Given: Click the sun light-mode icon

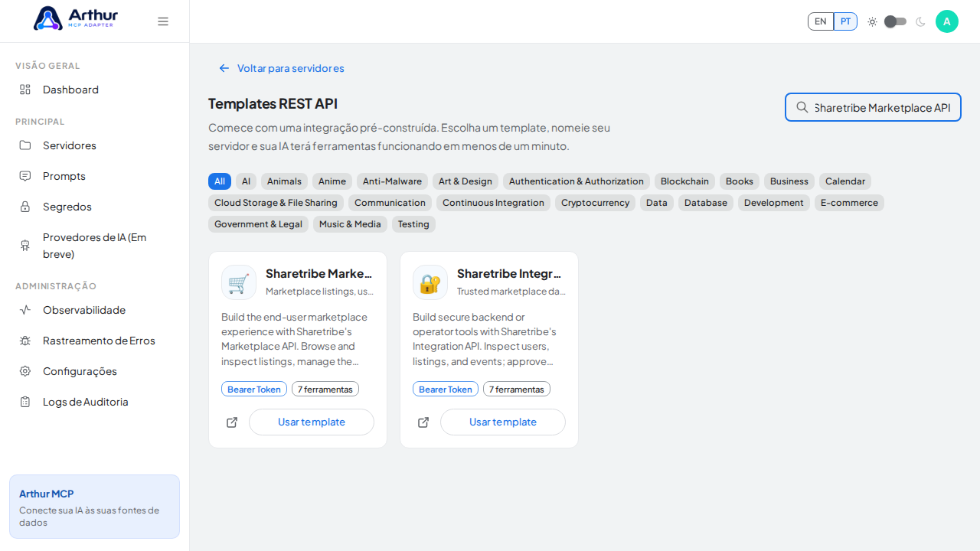Looking at the screenshot, I should (x=872, y=21).
